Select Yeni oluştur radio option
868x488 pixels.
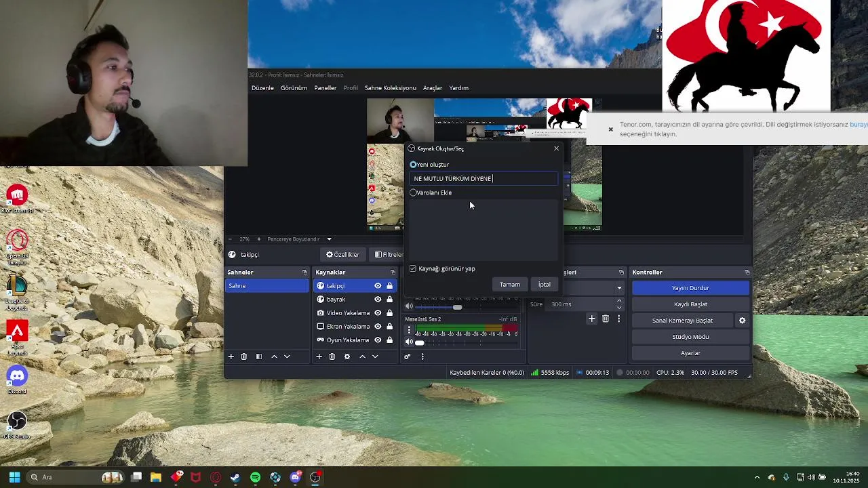[413, 165]
